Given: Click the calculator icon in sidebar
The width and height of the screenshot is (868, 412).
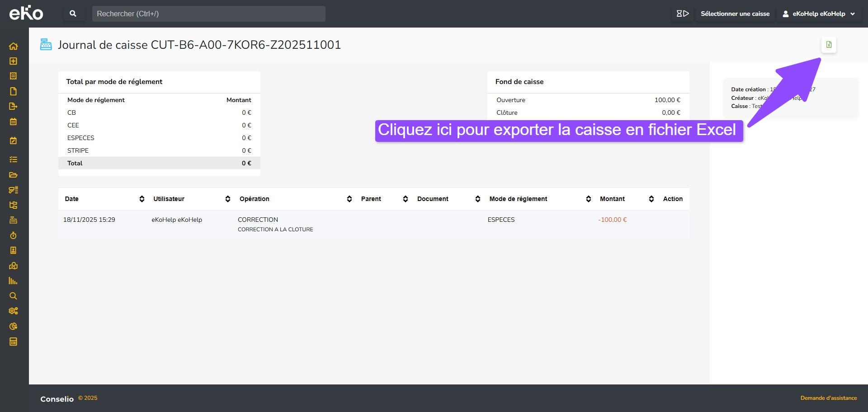Looking at the screenshot, I should click(13, 342).
